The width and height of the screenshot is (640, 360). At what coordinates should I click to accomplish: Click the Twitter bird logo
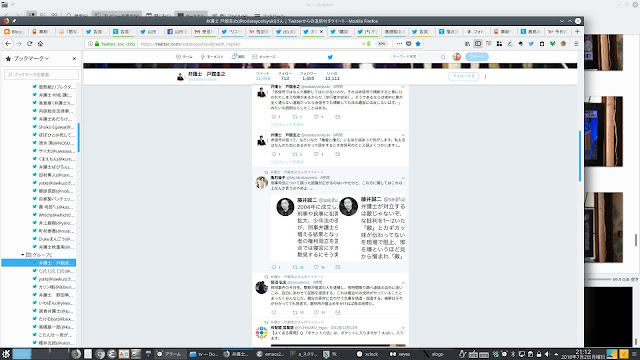[x=330, y=57]
